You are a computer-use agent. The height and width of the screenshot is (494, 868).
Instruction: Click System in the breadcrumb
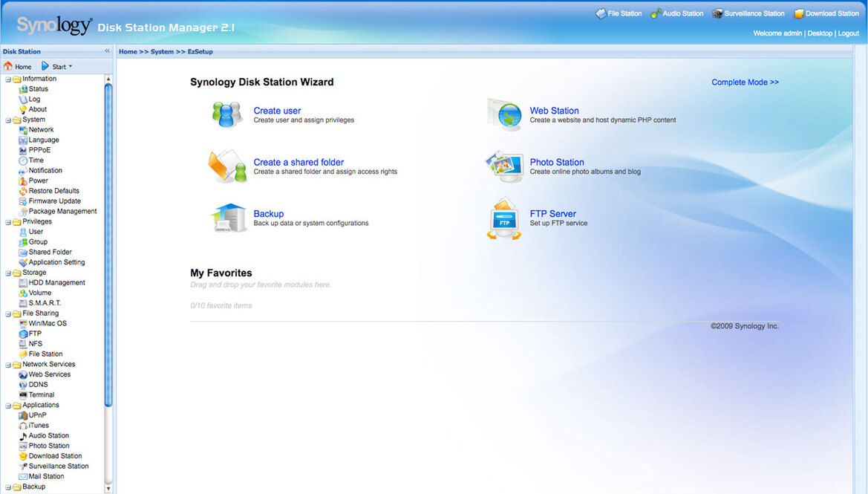tap(162, 51)
